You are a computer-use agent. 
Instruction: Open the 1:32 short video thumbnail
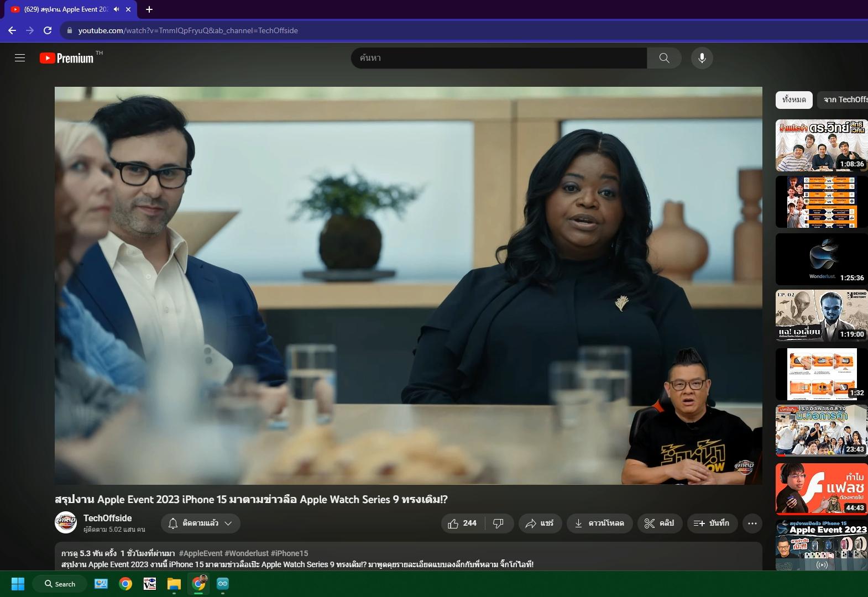point(822,374)
